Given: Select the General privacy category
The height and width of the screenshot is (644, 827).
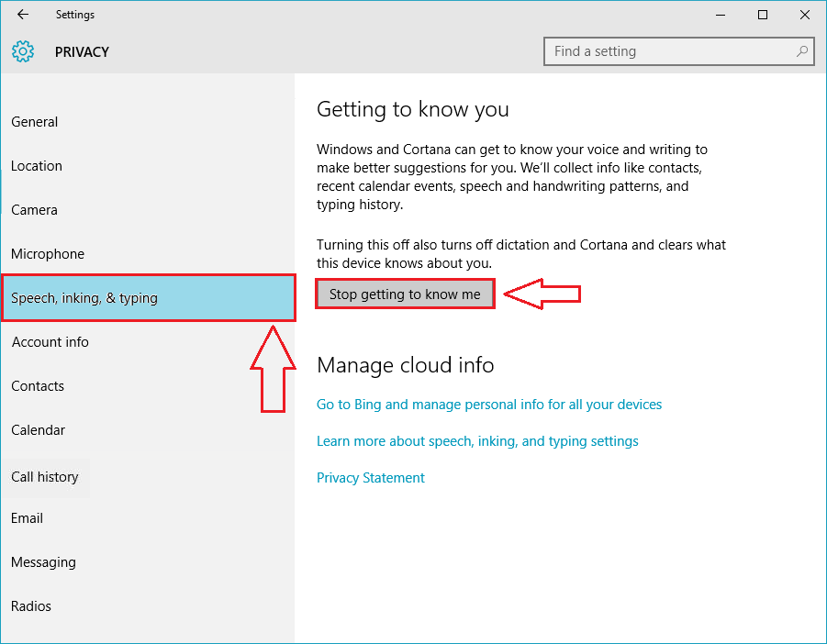Looking at the screenshot, I should [x=34, y=121].
